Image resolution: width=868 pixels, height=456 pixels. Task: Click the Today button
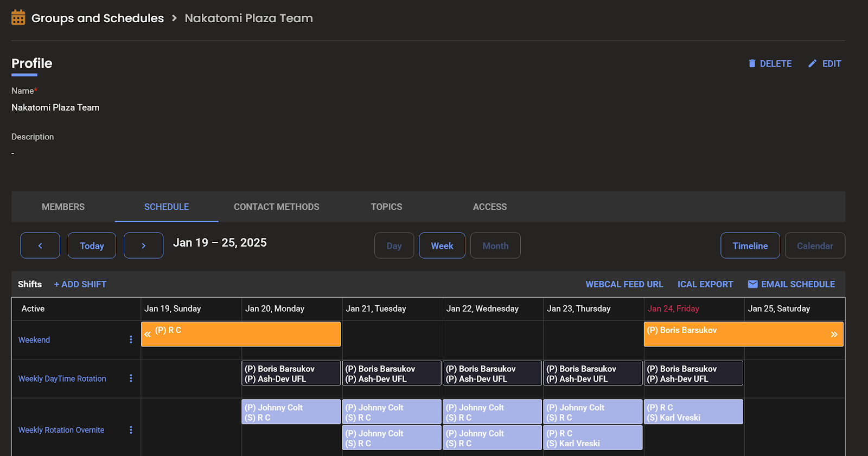92,246
